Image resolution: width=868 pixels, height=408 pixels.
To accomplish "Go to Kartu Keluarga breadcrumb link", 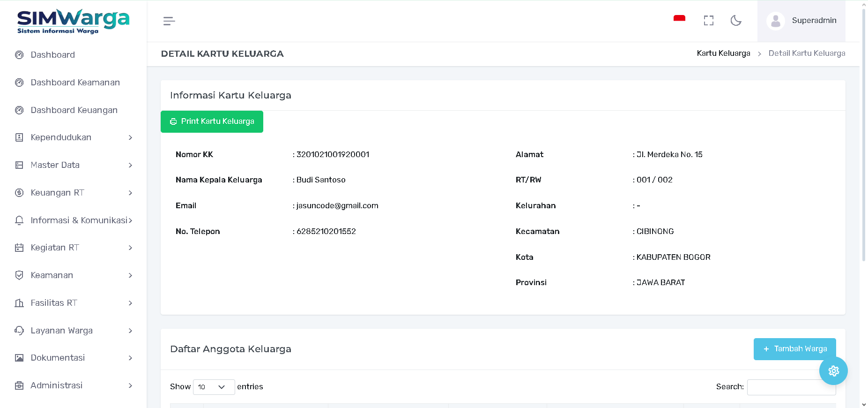I will [x=723, y=53].
